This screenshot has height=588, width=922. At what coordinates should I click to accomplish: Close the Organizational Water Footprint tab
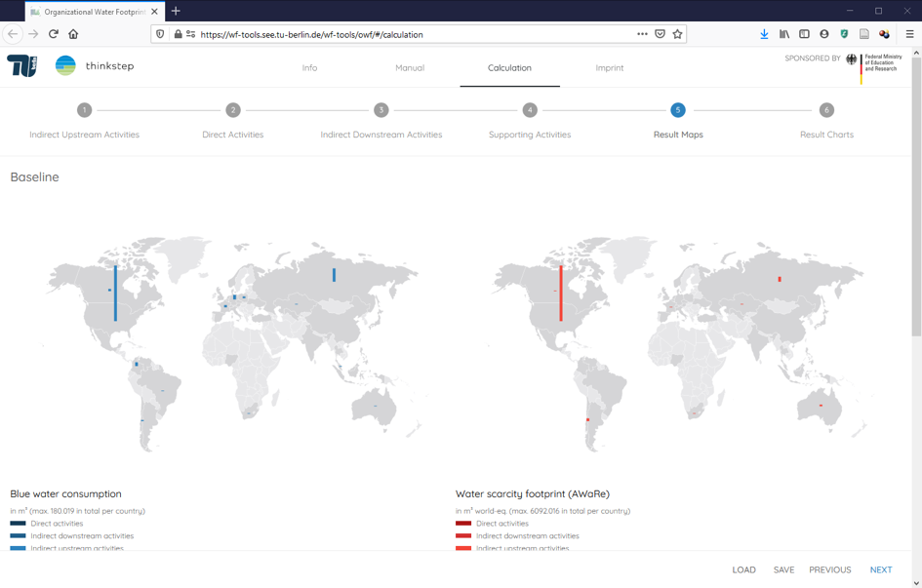point(155,11)
